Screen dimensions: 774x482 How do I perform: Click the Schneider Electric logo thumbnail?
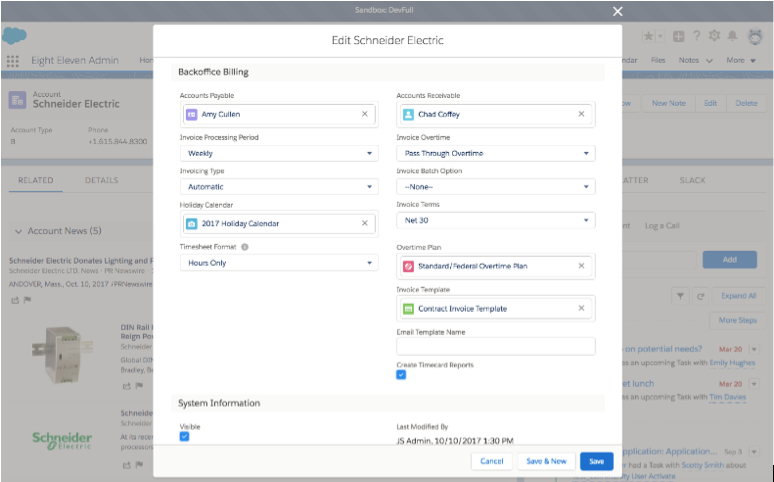coord(62,440)
